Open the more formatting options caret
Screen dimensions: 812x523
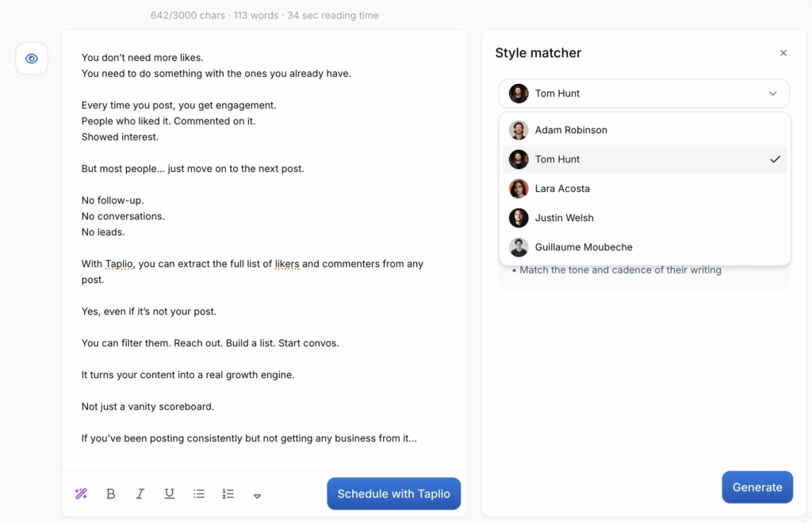[x=257, y=495]
